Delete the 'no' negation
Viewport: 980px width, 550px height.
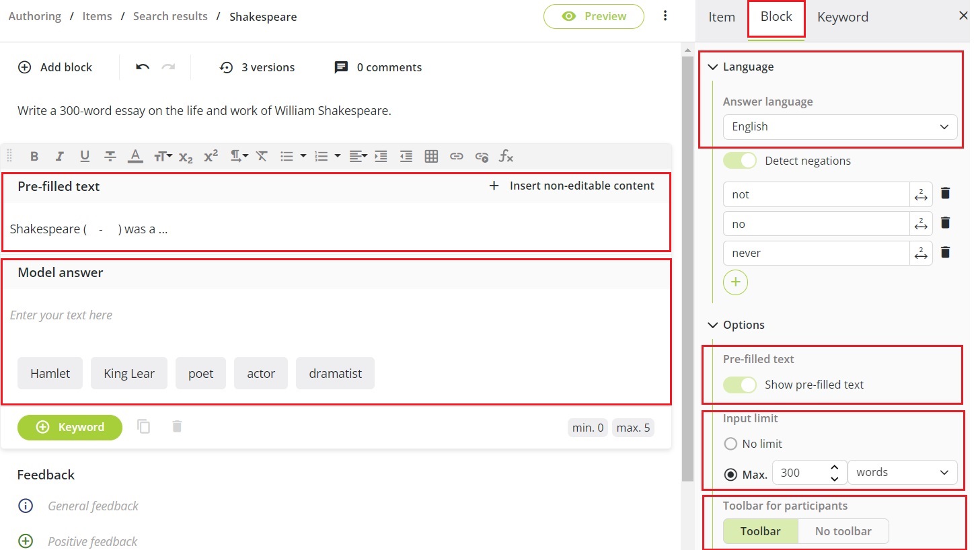click(945, 223)
